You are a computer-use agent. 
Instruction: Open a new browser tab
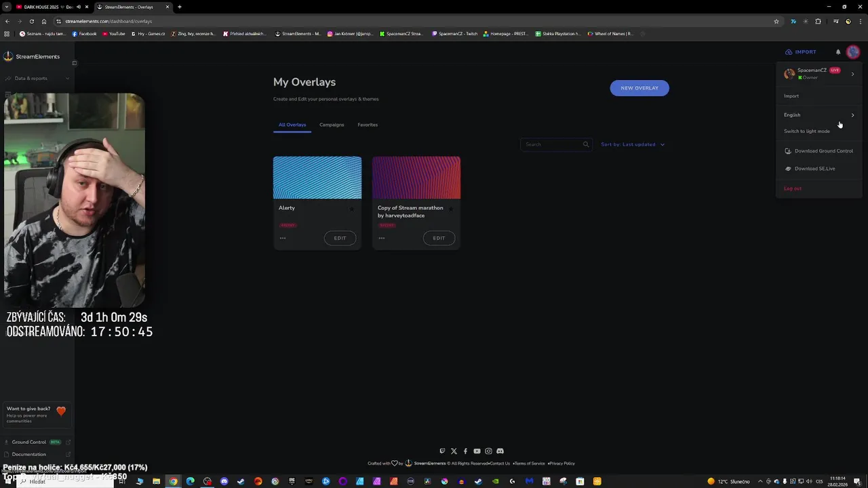point(180,7)
